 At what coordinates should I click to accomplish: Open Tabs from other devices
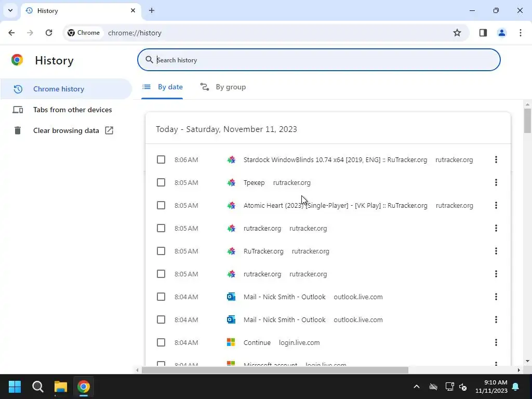click(x=66, y=110)
